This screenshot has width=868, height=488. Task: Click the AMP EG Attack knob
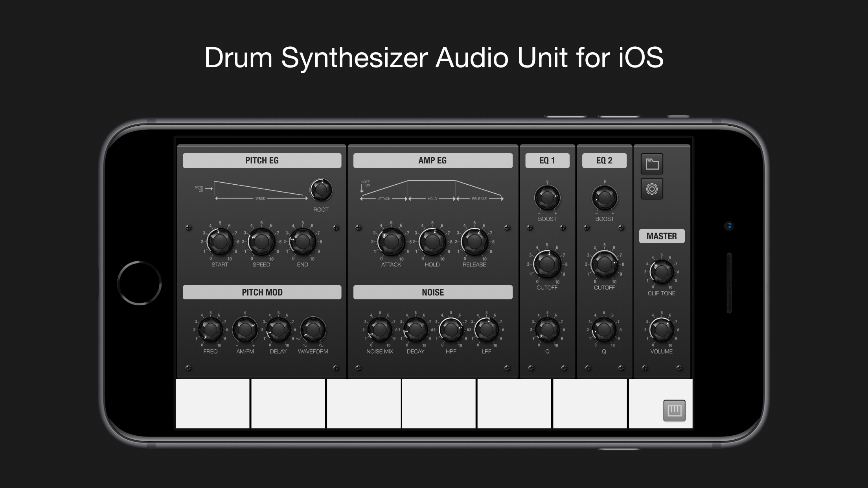tap(391, 242)
